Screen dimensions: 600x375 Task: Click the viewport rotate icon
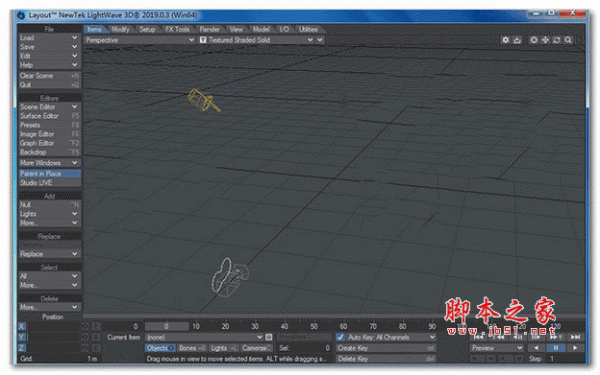point(557,40)
